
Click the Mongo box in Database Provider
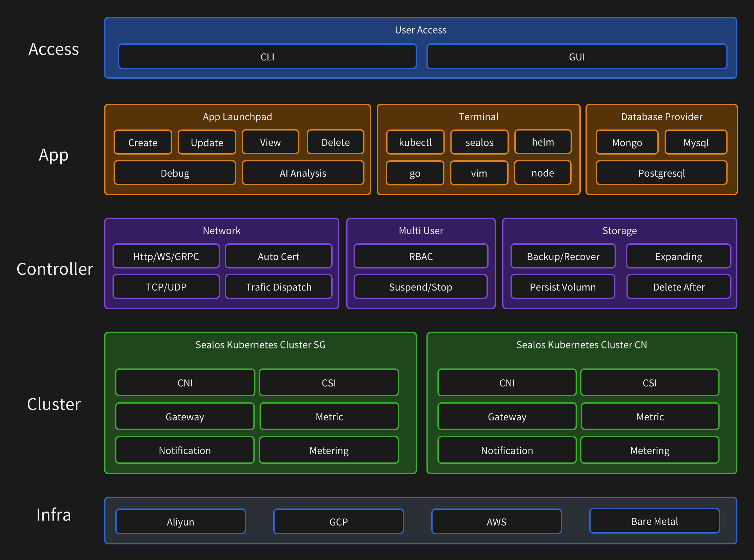[x=627, y=142]
